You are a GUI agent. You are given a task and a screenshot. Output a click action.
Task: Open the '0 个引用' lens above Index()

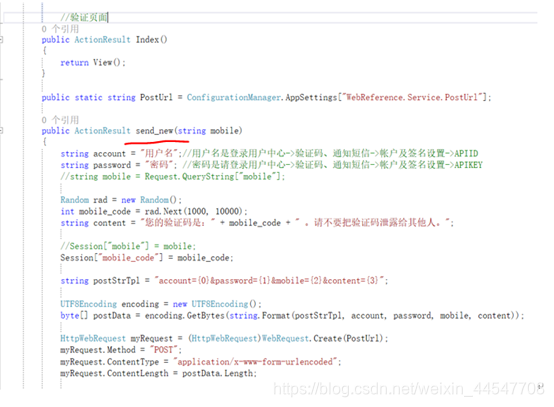(x=60, y=29)
